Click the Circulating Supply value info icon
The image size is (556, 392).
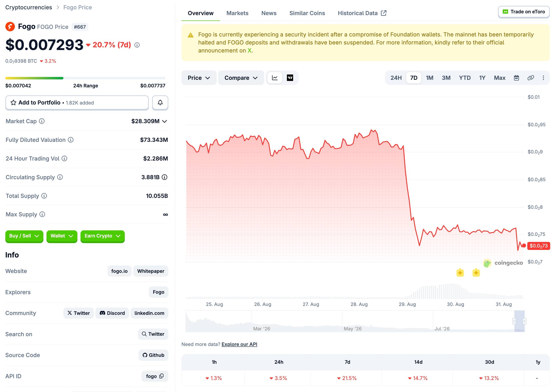(164, 177)
